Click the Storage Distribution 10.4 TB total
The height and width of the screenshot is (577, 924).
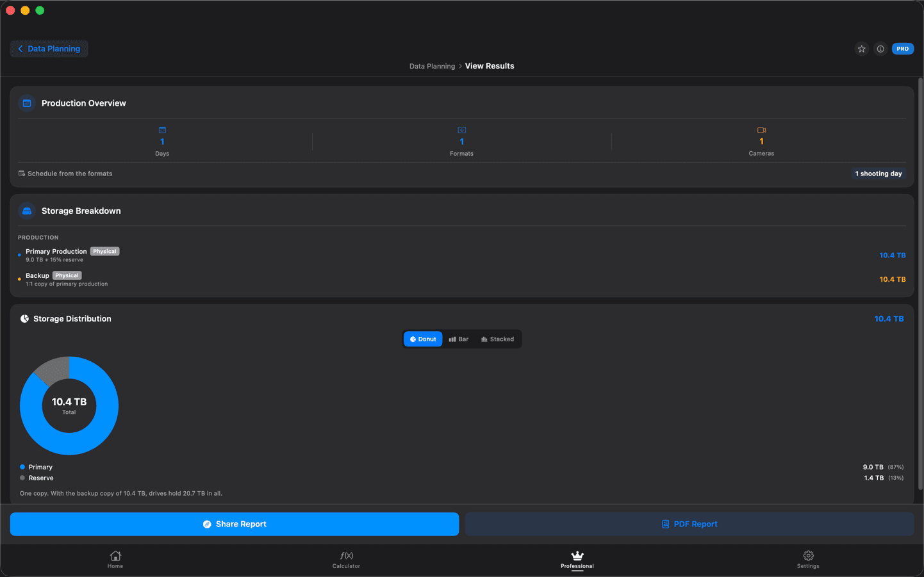point(889,319)
